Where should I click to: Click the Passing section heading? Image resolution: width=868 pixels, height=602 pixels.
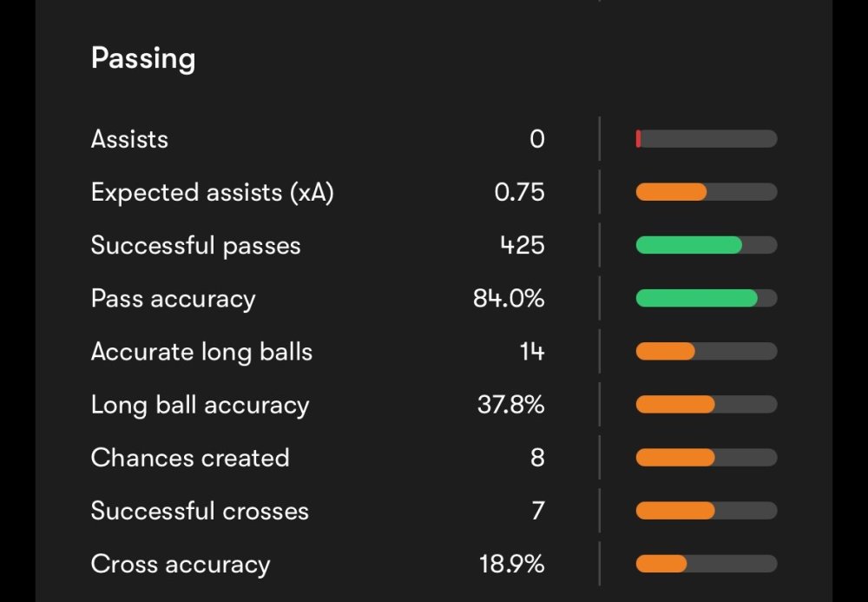coord(143,59)
